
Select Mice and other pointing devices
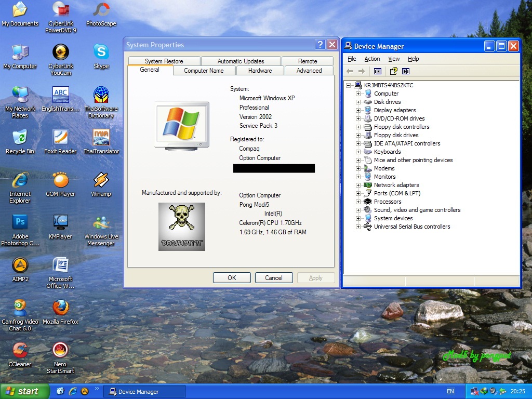(413, 160)
